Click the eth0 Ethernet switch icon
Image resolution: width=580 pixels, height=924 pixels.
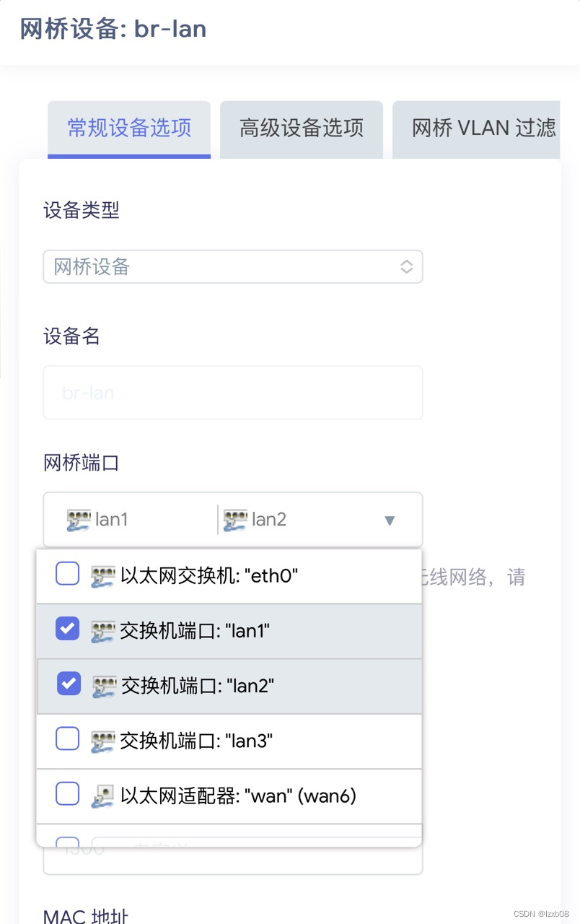[x=103, y=576]
